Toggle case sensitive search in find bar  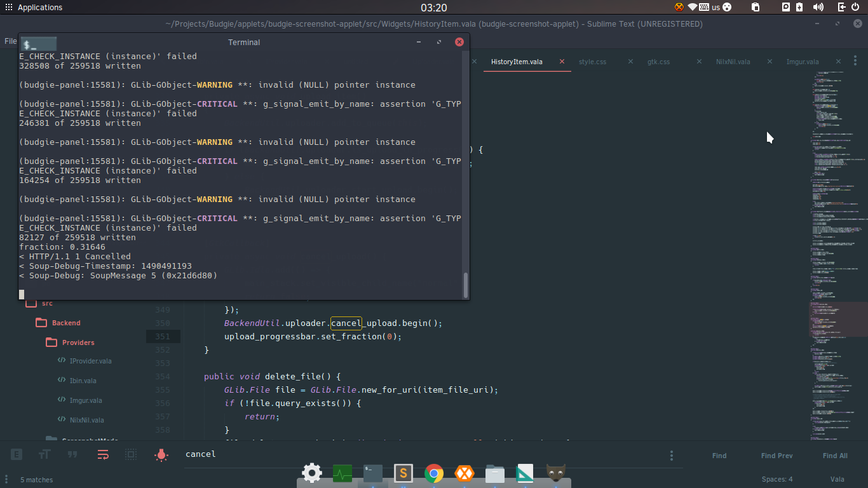[x=44, y=454]
